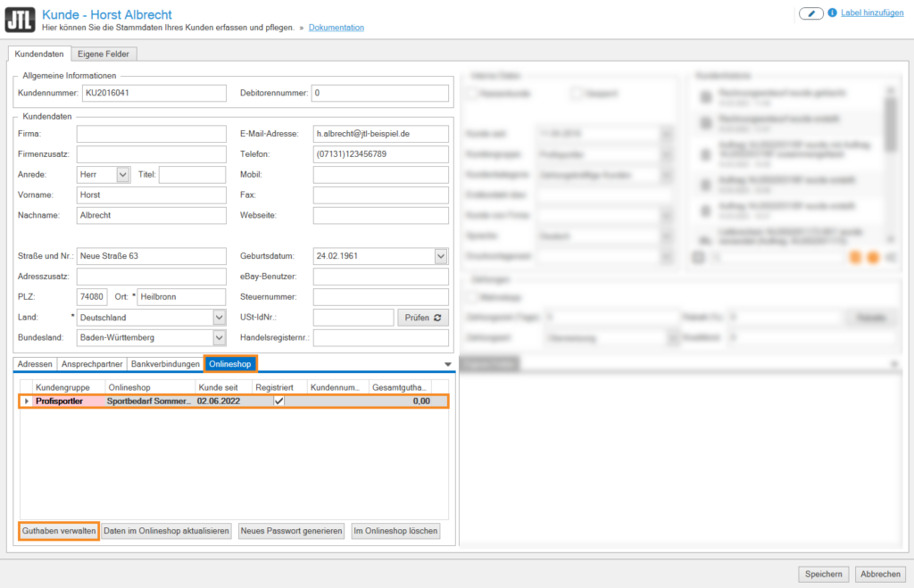Click the E-Mail-Adresse input field
The image size is (914, 588).
tap(380, 134)
